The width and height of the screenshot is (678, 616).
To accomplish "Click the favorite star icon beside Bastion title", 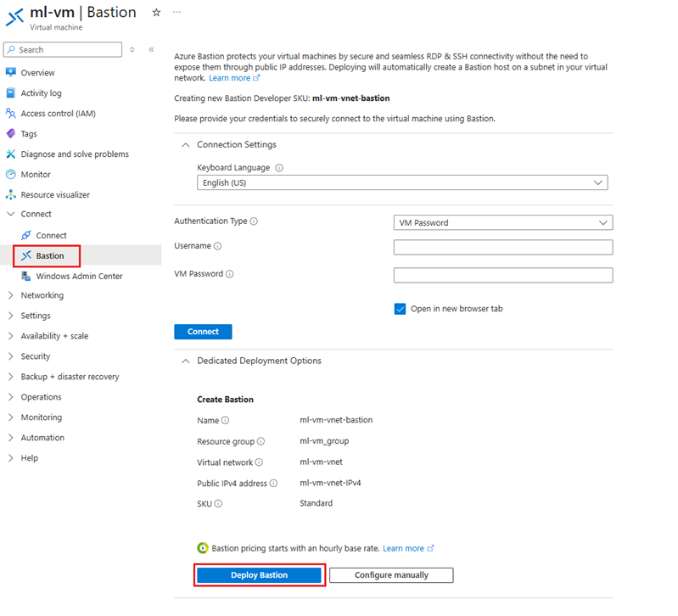I will pyautogui.click(x=155, y=13).
